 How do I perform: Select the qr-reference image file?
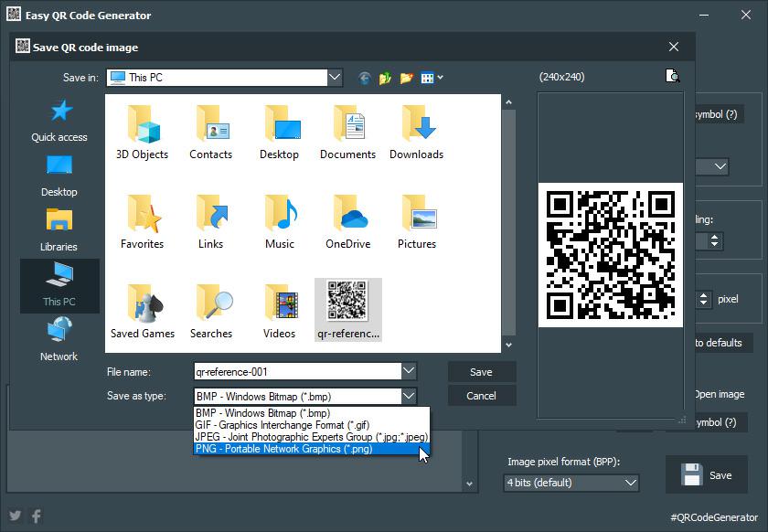(x=347, y=310)
